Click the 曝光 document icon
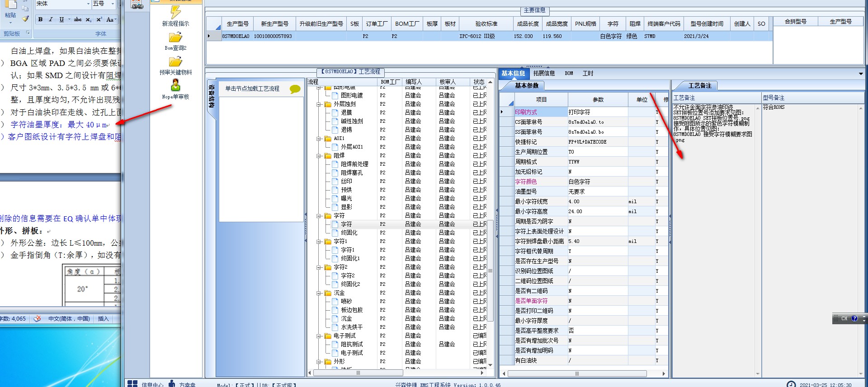 pyautogui.click(x=335, y=199)
